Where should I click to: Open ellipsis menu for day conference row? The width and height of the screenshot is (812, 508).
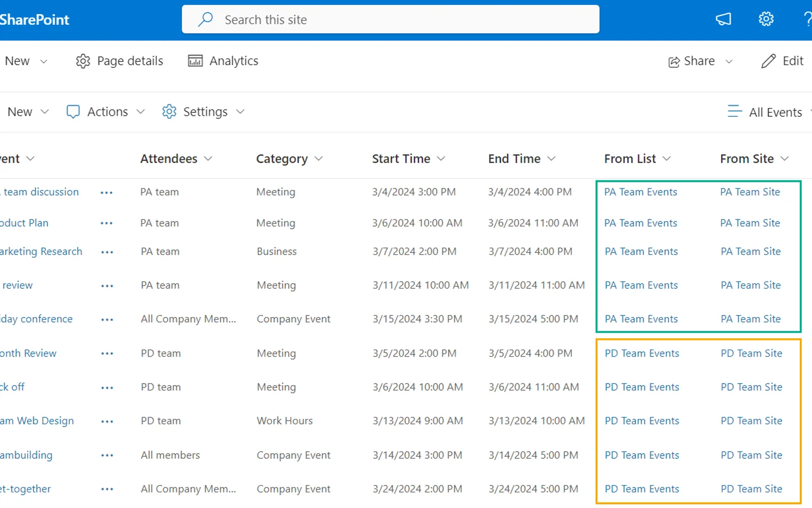pos(107,320)
